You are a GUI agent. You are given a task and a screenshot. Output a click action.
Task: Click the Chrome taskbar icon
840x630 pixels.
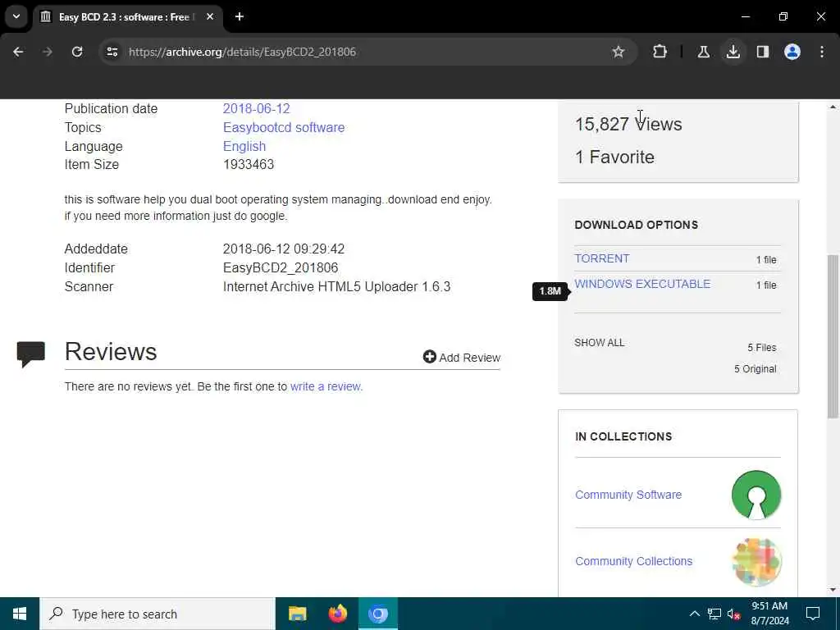click(x=378, y=614)
